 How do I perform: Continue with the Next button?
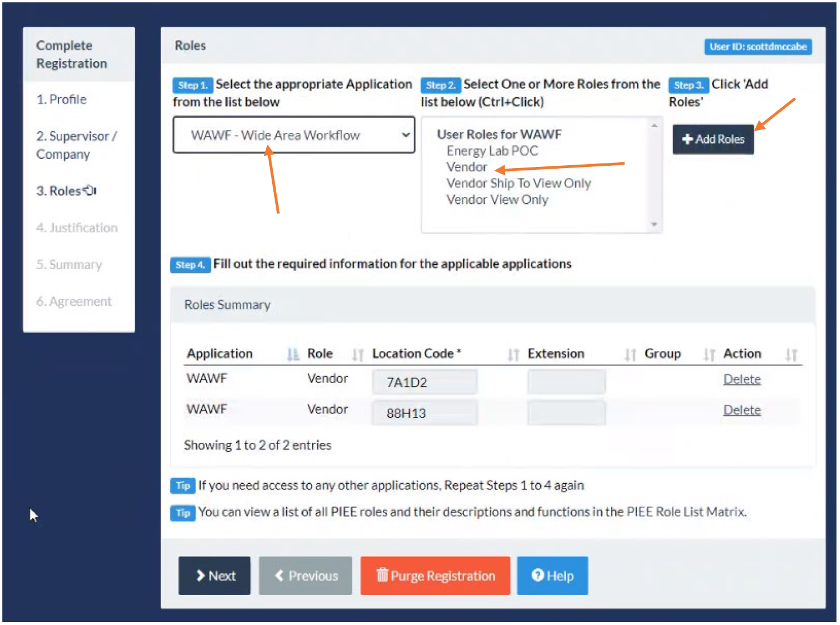[x=215, y=576]
